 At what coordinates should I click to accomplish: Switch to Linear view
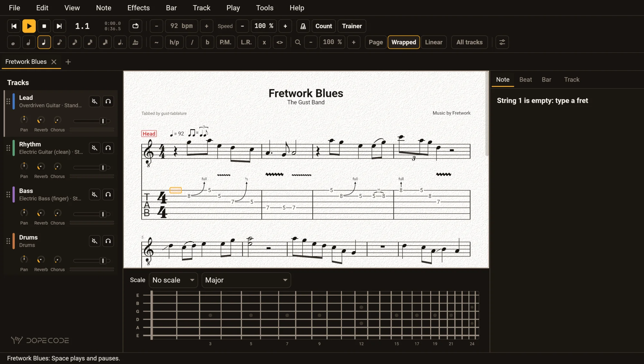(x=433, y=42)
